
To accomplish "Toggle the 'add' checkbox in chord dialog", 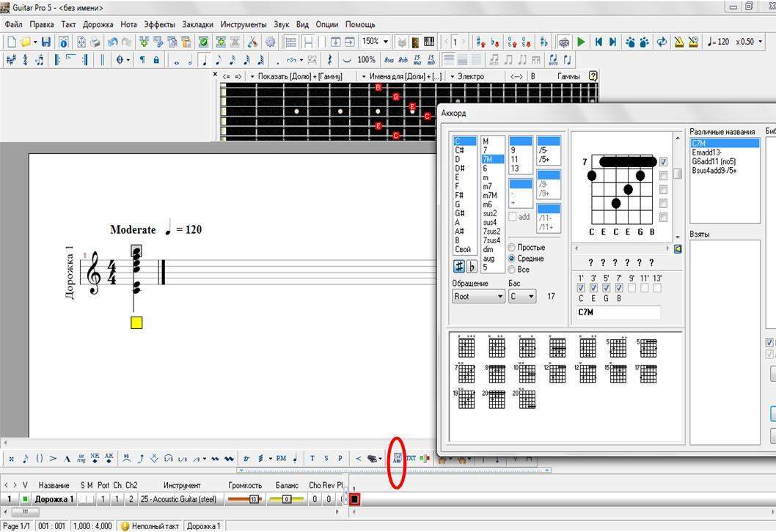I will click(x=513, y=217).
